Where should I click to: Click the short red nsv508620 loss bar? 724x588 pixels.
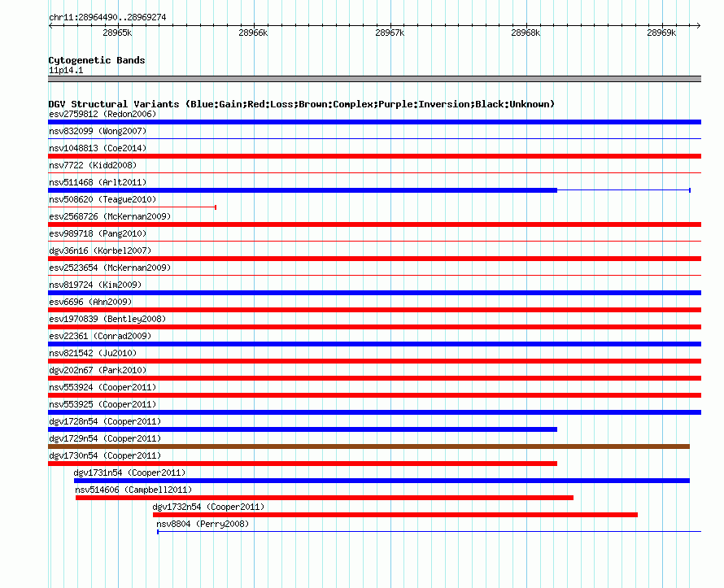pyautogui.click(x=132, y=207)
